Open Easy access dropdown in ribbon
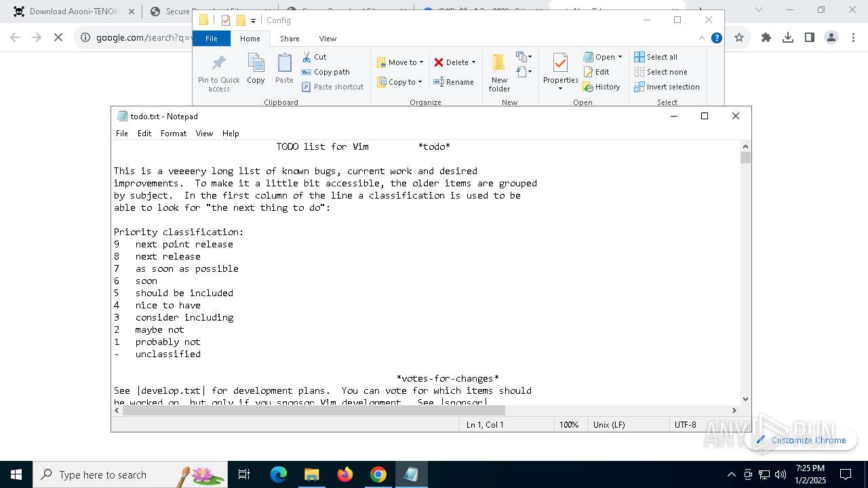 tap(524, 72)
